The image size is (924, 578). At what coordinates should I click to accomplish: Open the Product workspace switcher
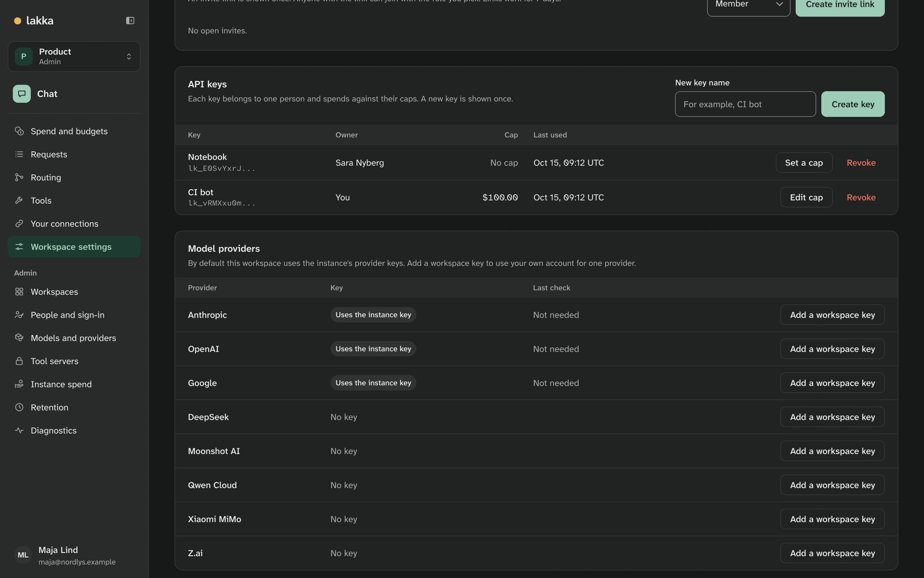[x=74, y=57]
